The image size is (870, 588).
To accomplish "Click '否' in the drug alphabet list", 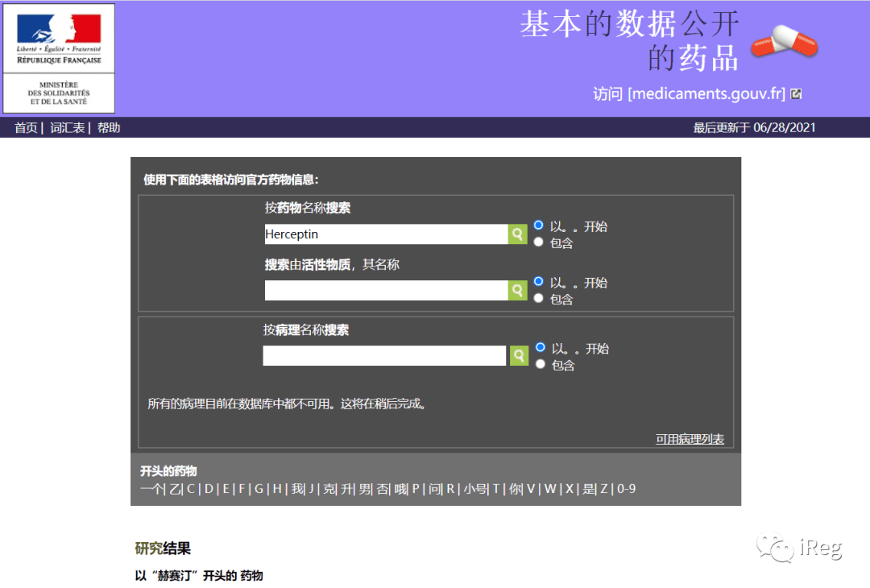I will (383, 489).
